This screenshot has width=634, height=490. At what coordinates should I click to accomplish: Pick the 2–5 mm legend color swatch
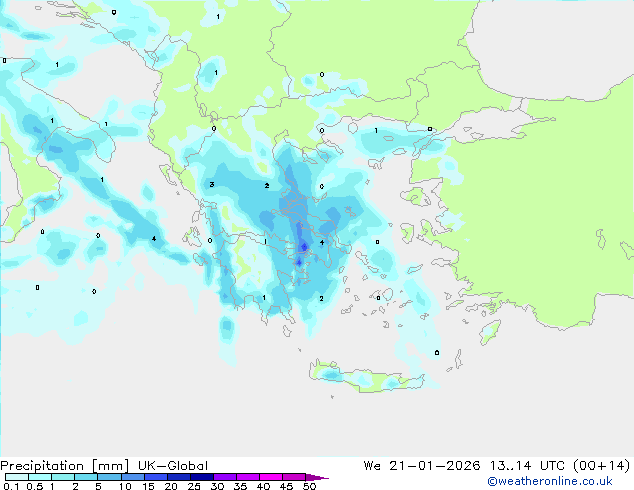pos(86,477)
